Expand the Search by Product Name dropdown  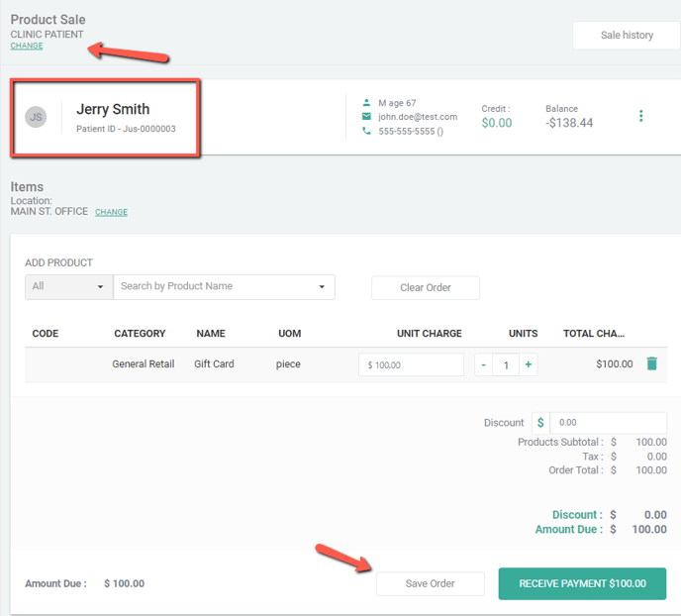(322, 287)
